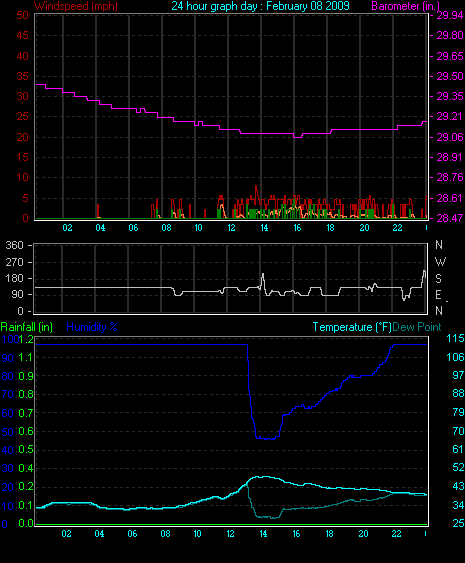465x563 pixels.
Task: Click the Dew Point legend label
Action: pyautogui.click(x=417, y=327)
